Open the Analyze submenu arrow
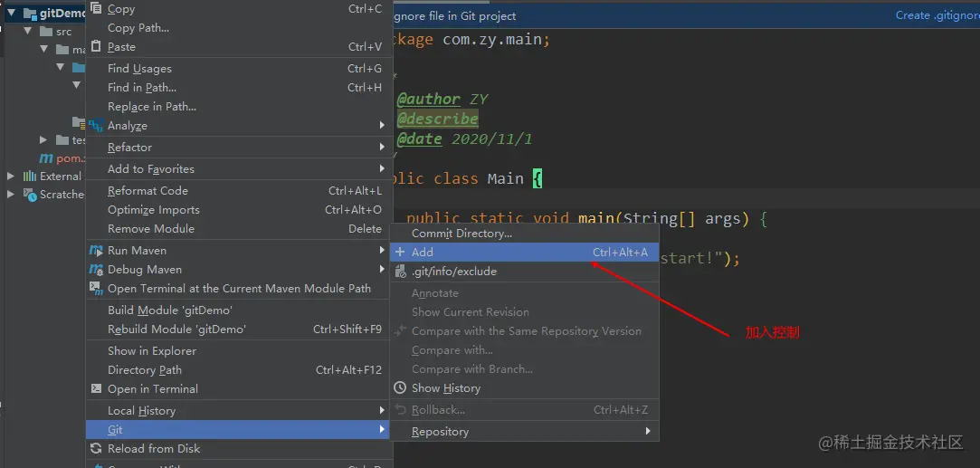Image resolution: width=980 pixels, height=468 pixels. [x=382, y=126]
